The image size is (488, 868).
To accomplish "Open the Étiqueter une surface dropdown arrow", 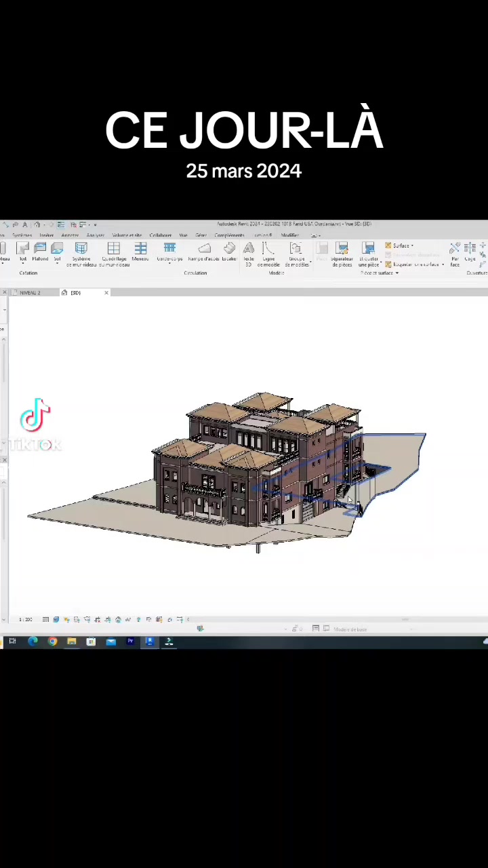I will pyautogui.click(x=443, y=264).
